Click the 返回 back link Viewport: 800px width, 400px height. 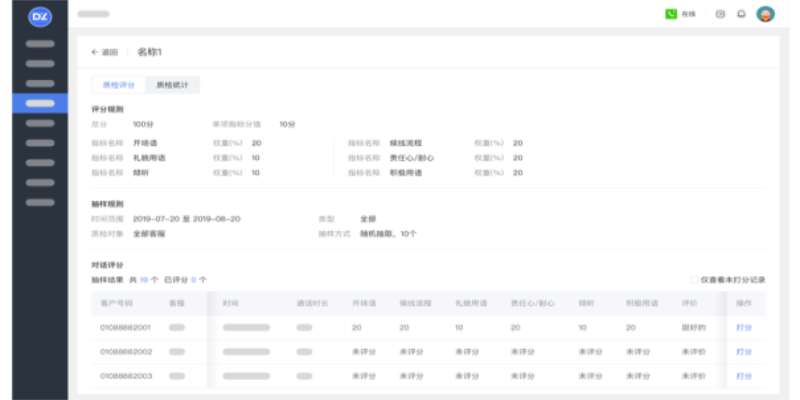click(x=109, y=52)
